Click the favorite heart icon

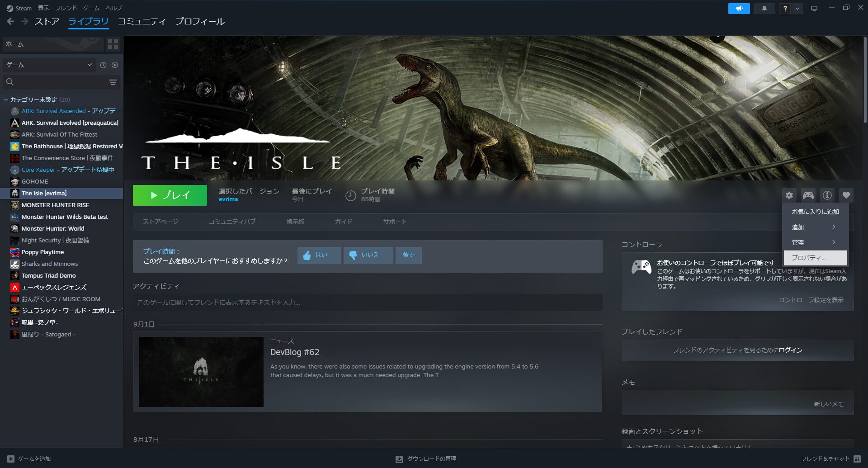tap(846, 195)
